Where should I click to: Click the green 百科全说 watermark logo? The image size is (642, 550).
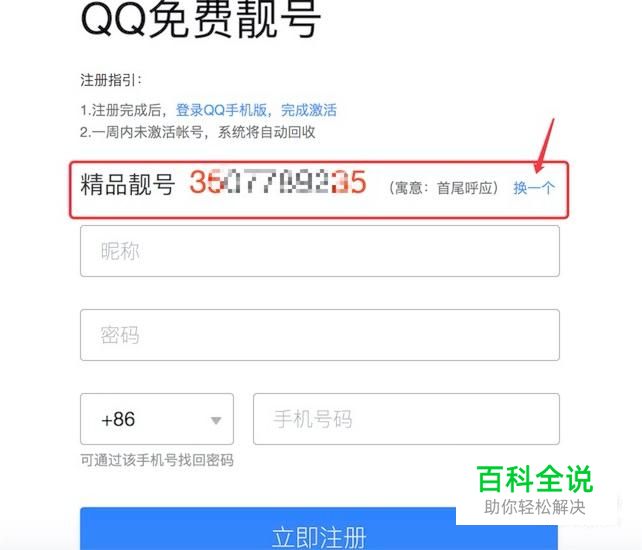coord(535,479)
